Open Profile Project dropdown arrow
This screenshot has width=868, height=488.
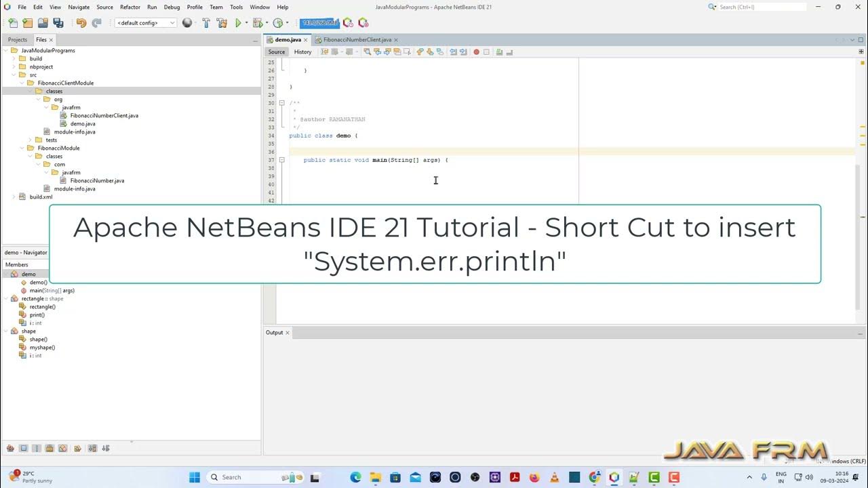(286, 23)
